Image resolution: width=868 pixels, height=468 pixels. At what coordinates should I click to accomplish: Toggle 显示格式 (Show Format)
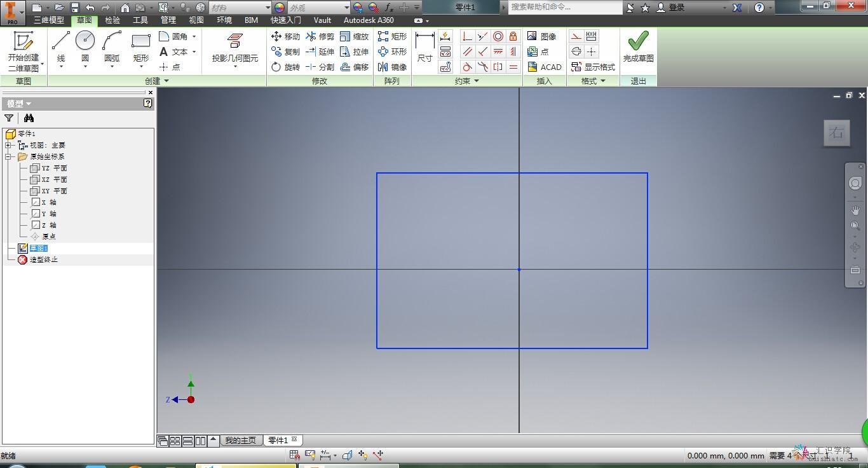[x=593, y=67]
